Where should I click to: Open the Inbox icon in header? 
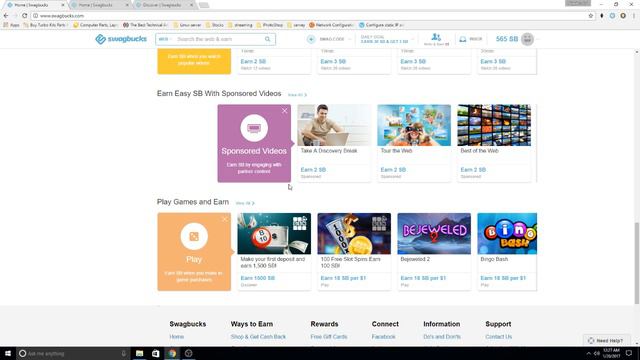pyautogui.click(x=463, y=39)
